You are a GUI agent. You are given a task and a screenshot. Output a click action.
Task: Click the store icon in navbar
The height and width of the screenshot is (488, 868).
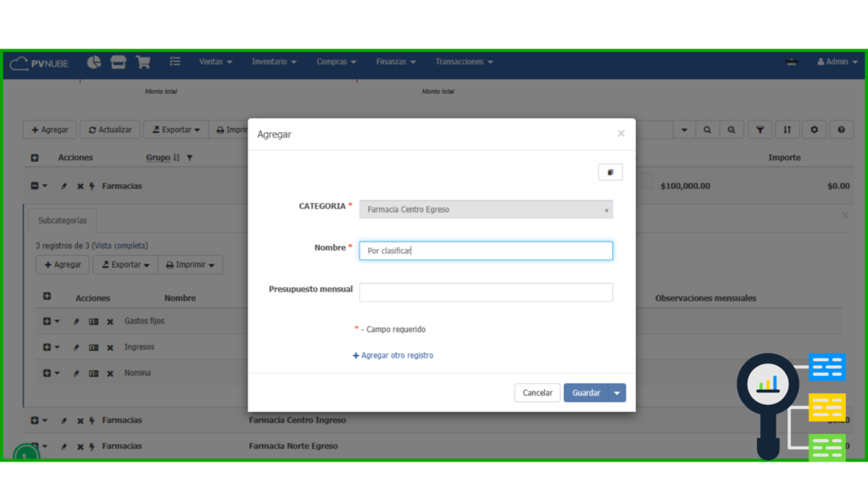coord(119,62)
